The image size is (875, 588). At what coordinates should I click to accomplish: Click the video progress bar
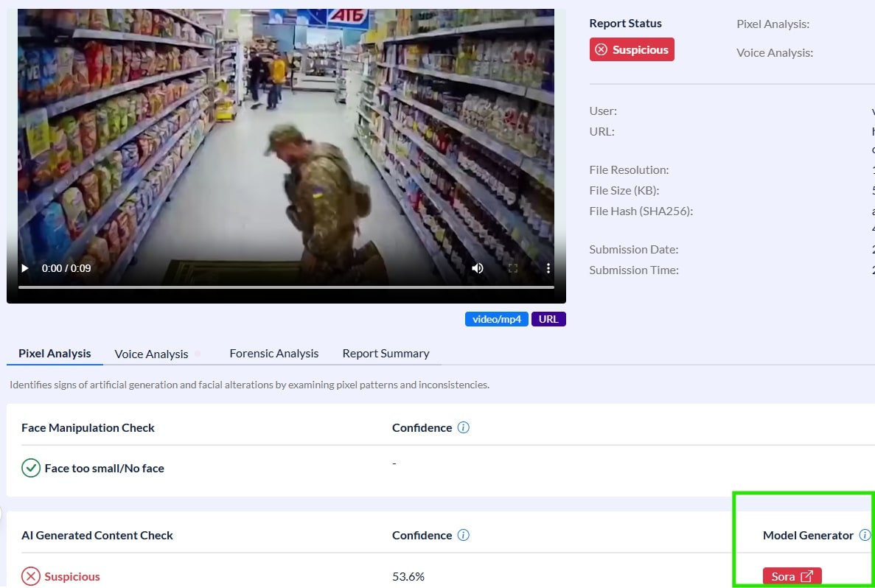[286, 287]
